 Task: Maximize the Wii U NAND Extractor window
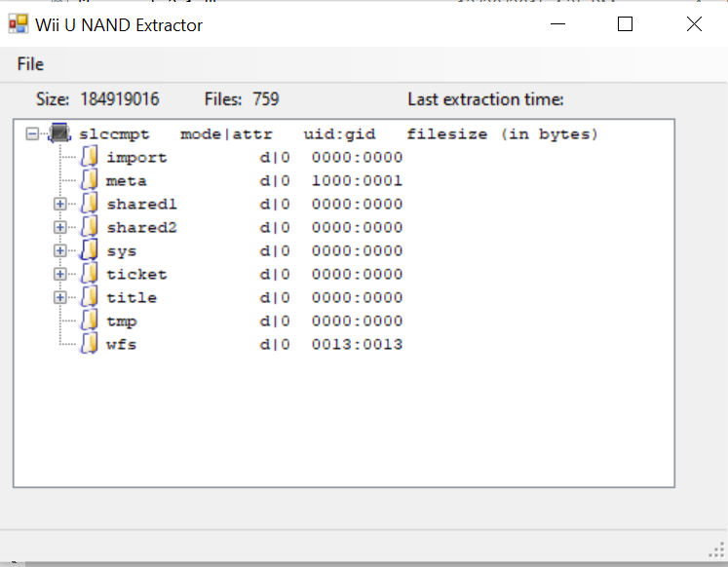(625, 24)
